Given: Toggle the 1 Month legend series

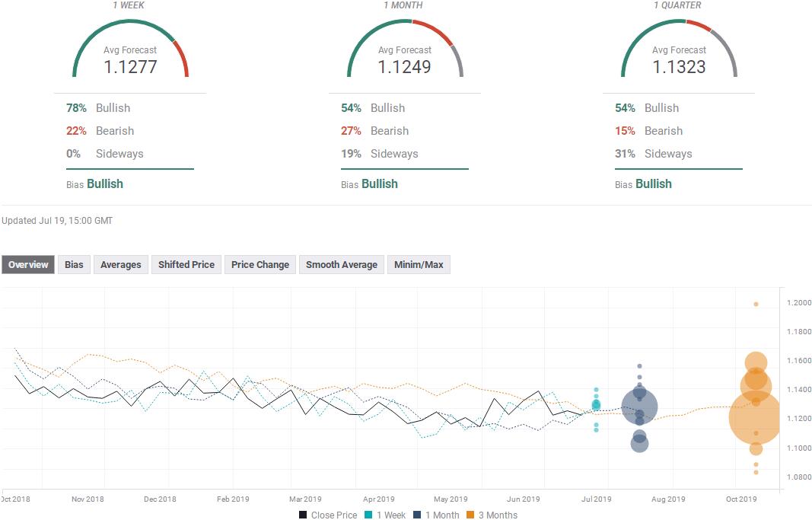Looking at the screenshot, I should [436, 515].
